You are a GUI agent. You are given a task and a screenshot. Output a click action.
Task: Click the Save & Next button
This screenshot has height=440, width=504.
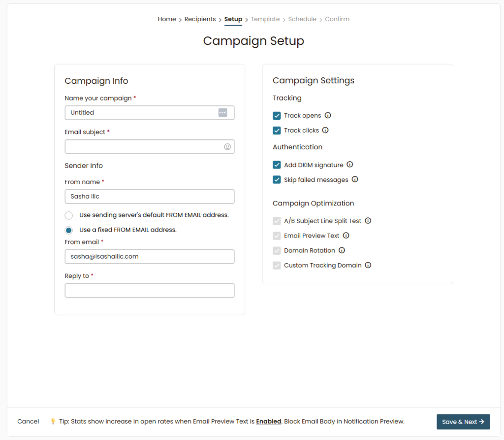463,422
